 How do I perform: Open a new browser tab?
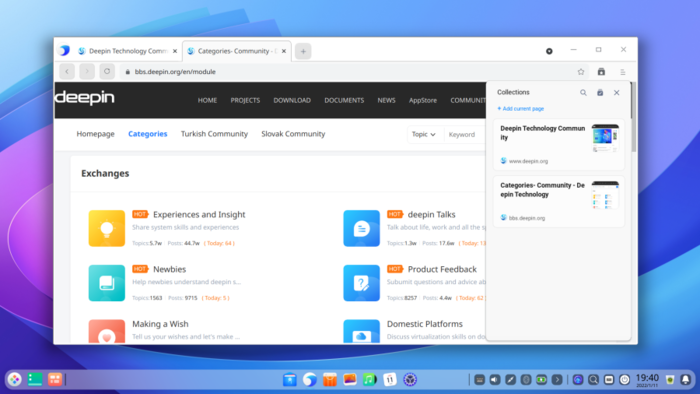pyautogui.click(x=303, y=51)
